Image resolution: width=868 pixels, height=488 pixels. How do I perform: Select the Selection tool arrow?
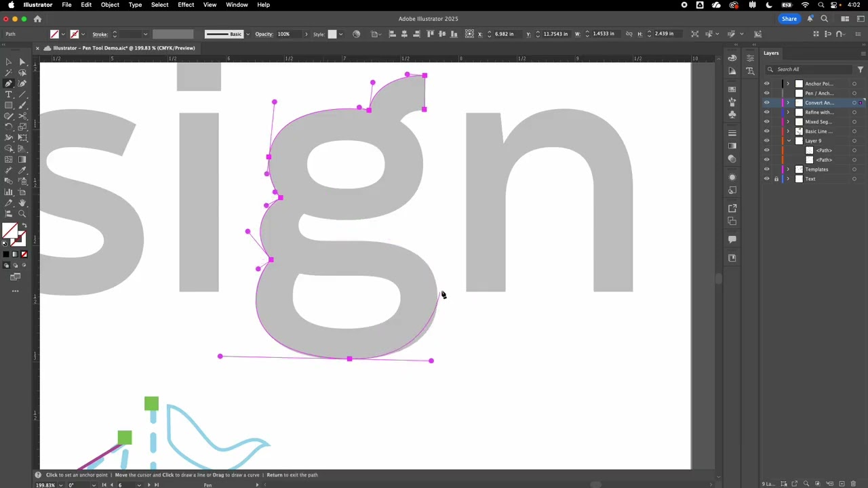(8, 62)
